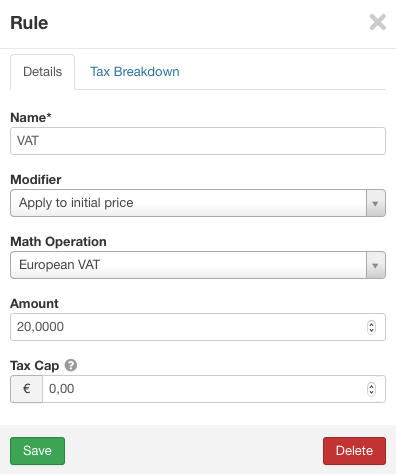Expand the Math Operation dropdown arrow
Screen dimensions: 396x474
(x=376, y=265)
